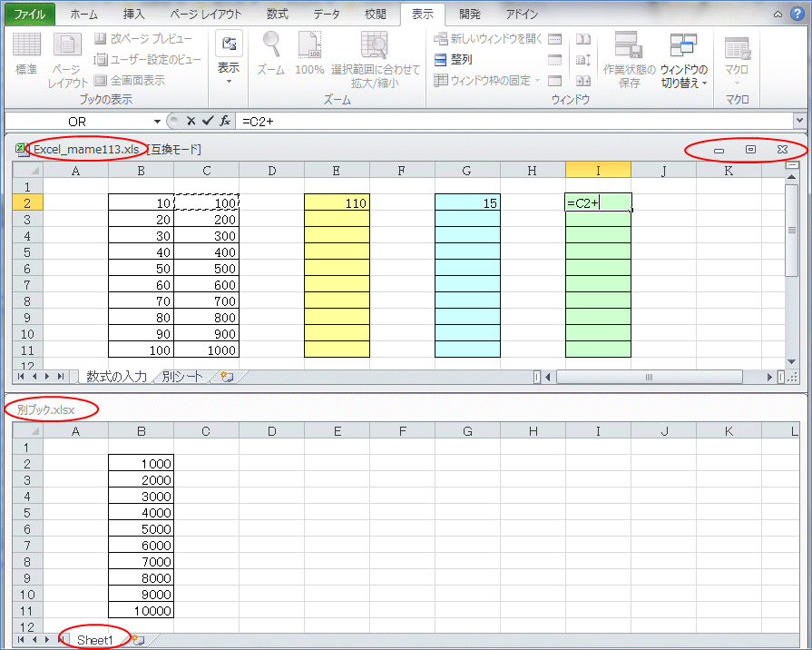
Task: Click the 標準 (Normal) view icon
Action: click(x=26, y=45)
